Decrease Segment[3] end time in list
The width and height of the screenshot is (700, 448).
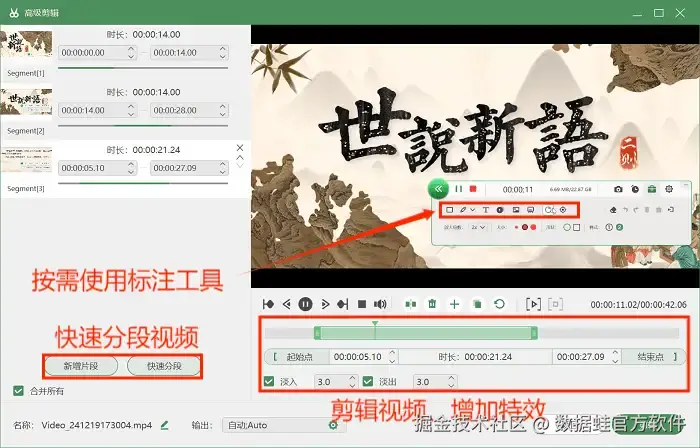tap(223, 172)
